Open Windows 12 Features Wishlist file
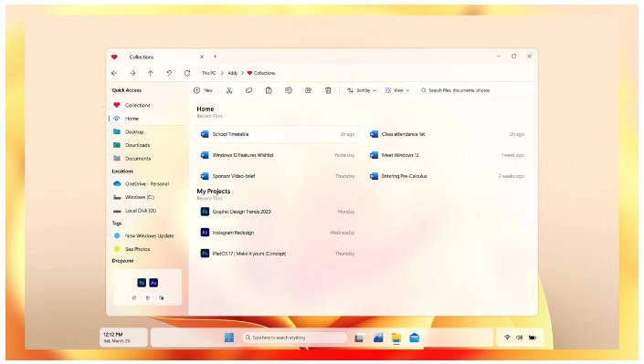Screen dimensions: 644x364 click(278, 155)
